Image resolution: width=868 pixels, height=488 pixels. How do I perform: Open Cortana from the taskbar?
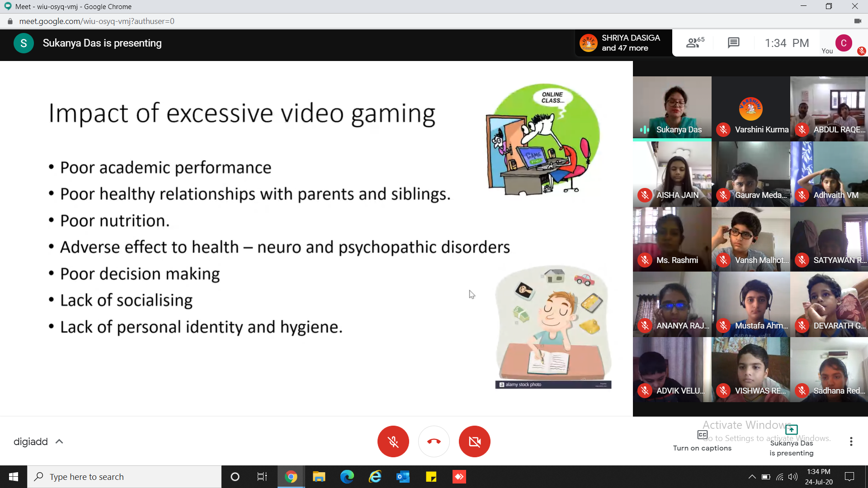coord(235,477)
